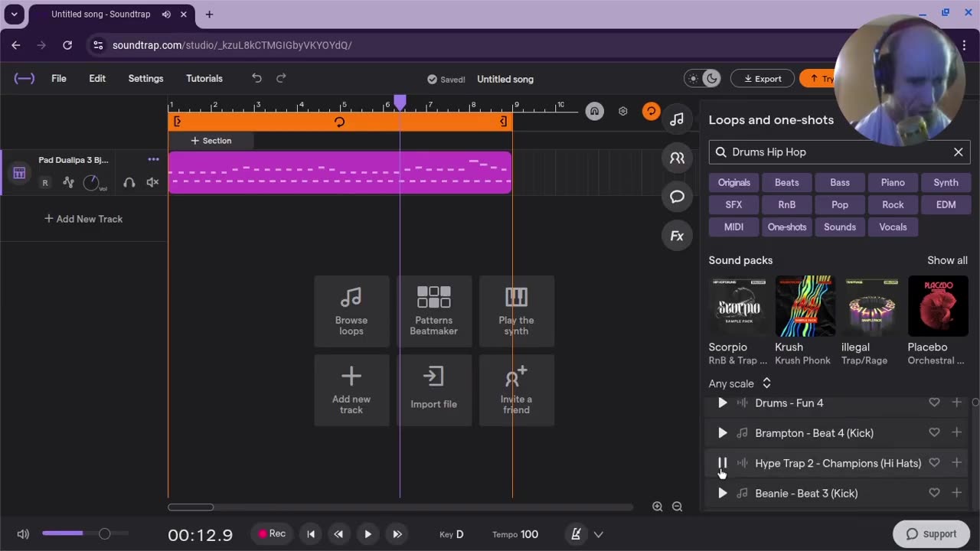Add Brampton - Beat 4 (Kick) to project

pyautogui.click(x=956, y=433)
